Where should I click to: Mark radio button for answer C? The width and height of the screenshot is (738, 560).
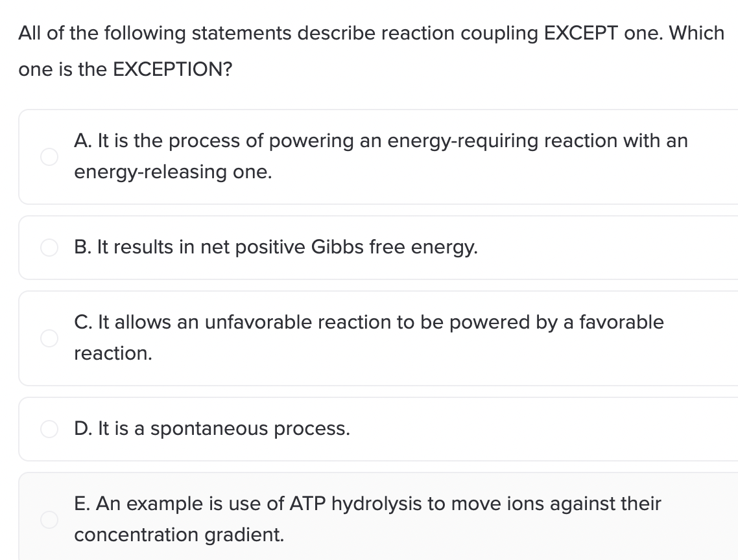pos(49,338)
